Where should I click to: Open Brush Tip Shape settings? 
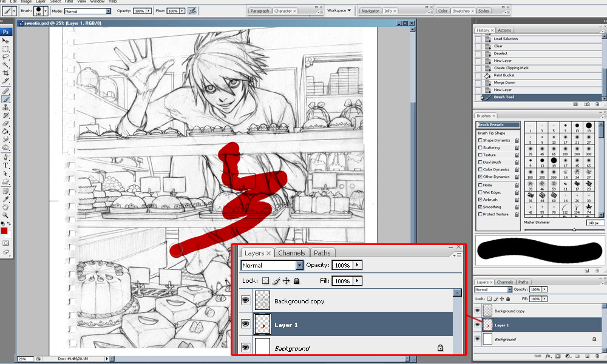pos(492,133)
